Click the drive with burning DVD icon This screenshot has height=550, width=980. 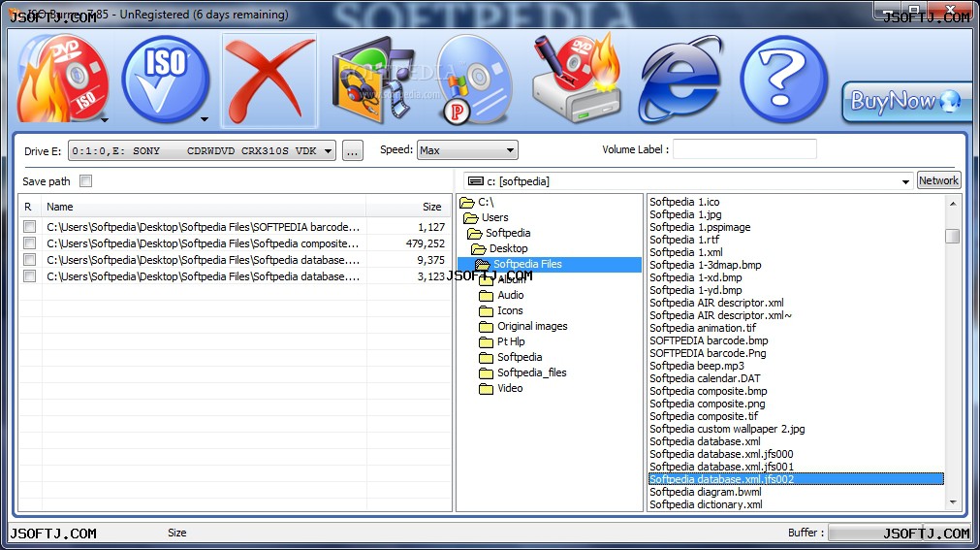(576, 79)
